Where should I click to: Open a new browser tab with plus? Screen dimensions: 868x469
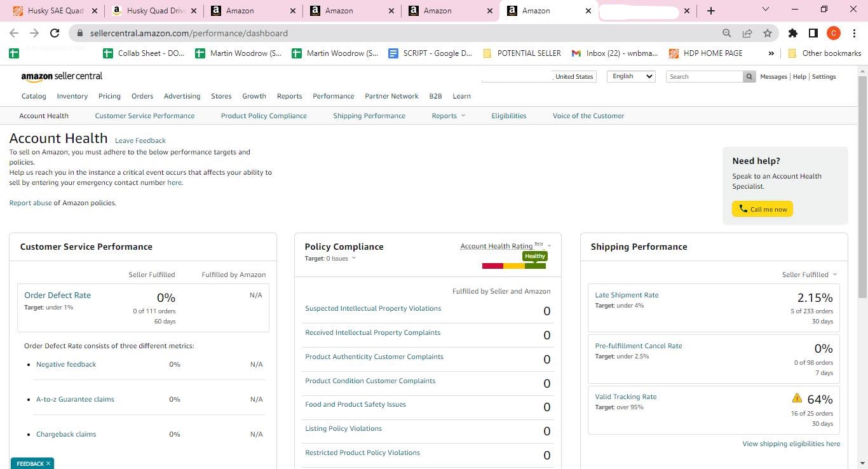(x=711, y=11)
